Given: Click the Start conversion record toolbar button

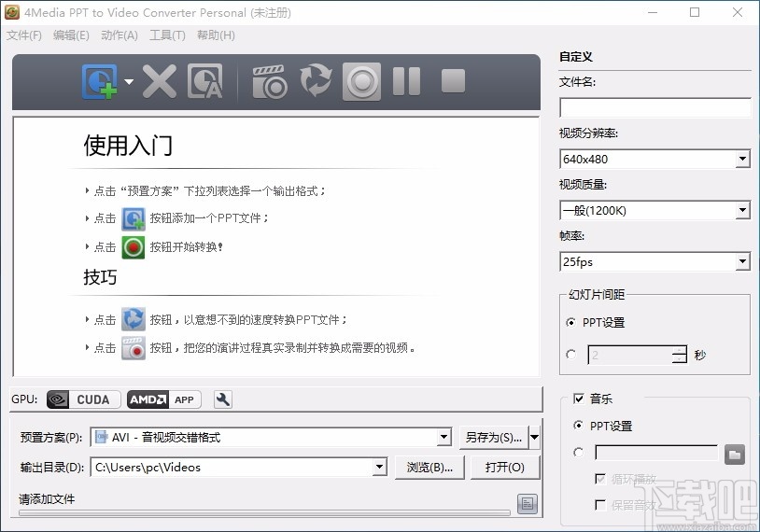Looking at the screenshot, I should tap(361, 81).
